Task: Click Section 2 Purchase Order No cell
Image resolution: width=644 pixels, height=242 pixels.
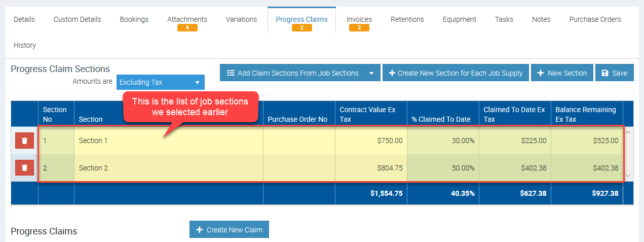Action: (299, 168)
